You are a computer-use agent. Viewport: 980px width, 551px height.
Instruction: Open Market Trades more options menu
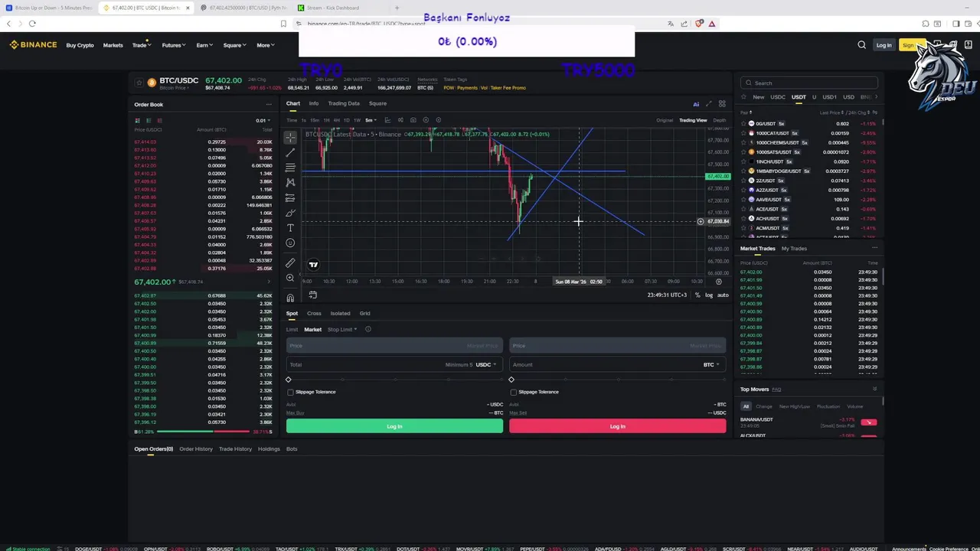[x=874, y=248]
